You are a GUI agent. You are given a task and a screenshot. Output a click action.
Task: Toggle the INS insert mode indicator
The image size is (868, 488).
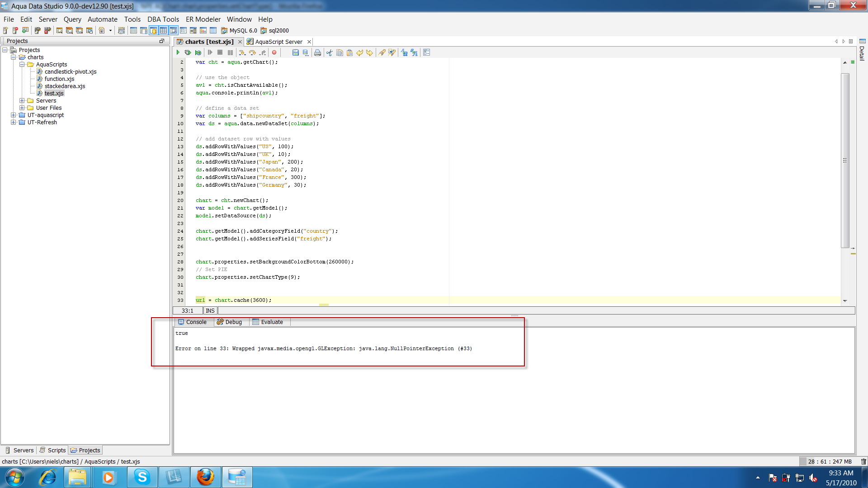210,311
